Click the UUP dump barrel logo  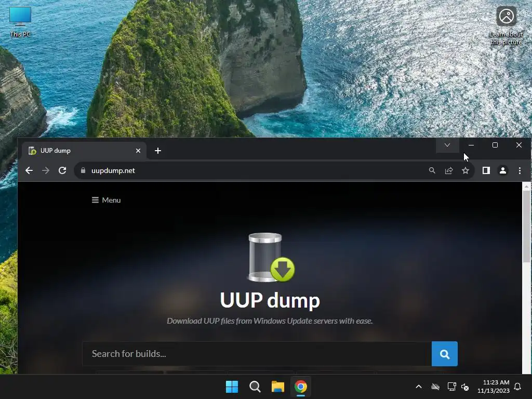coord(271,258)
